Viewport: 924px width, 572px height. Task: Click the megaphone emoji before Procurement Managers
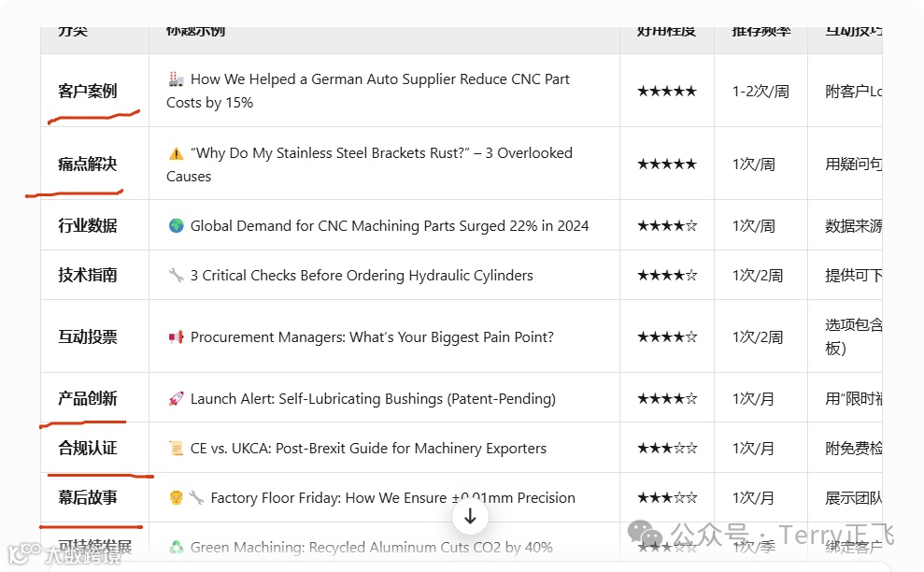pos(176,337)
